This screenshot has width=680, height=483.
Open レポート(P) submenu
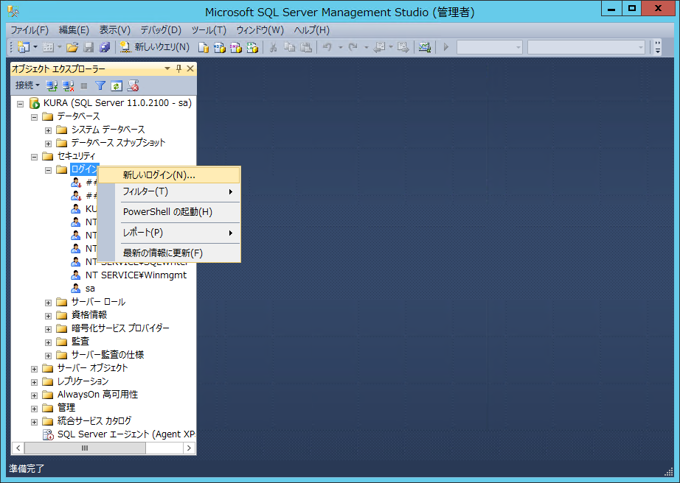pos(169,232)
